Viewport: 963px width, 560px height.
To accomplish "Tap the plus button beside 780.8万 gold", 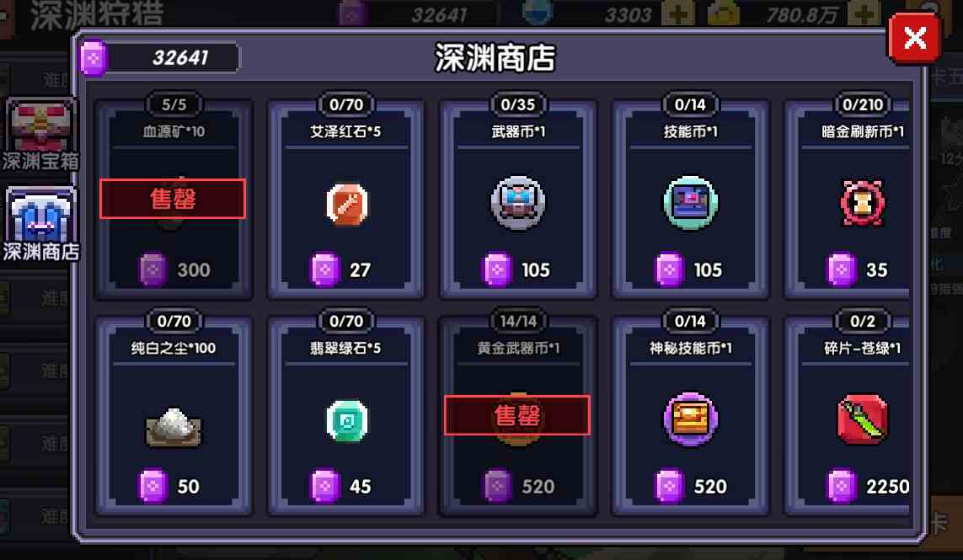I will 864,13.
